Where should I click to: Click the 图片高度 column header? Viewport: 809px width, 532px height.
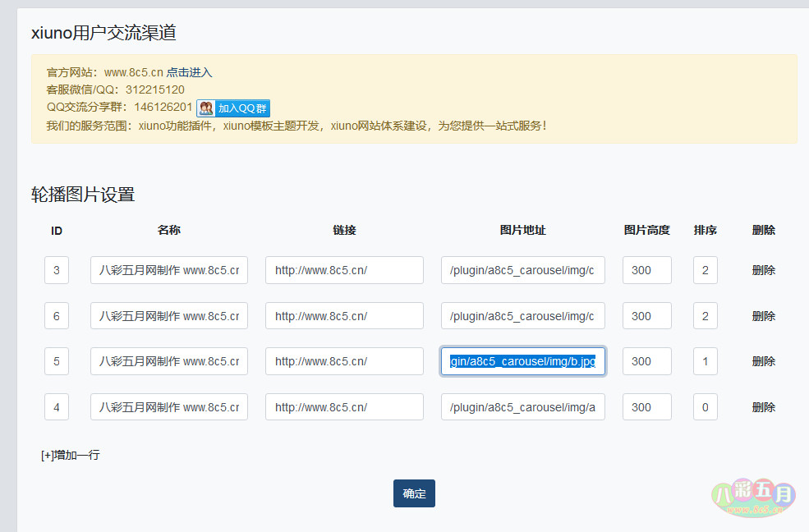point(647,230)
